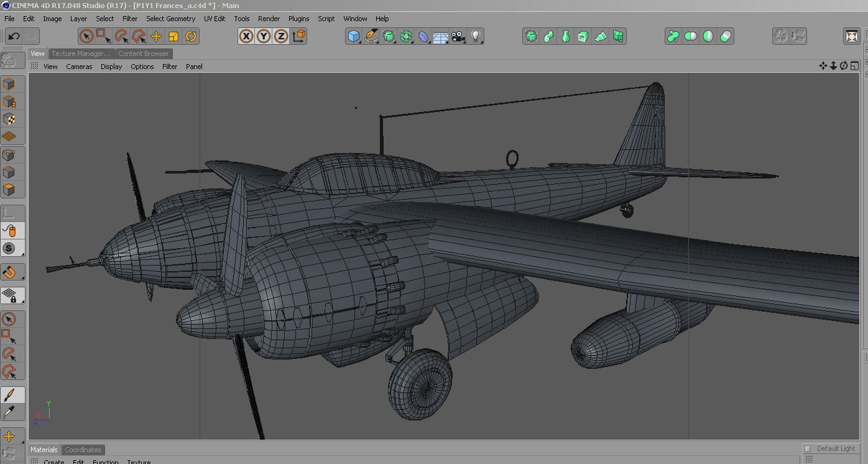Activate the Rotate tool
868x464 pixels.
pos(191,36)
